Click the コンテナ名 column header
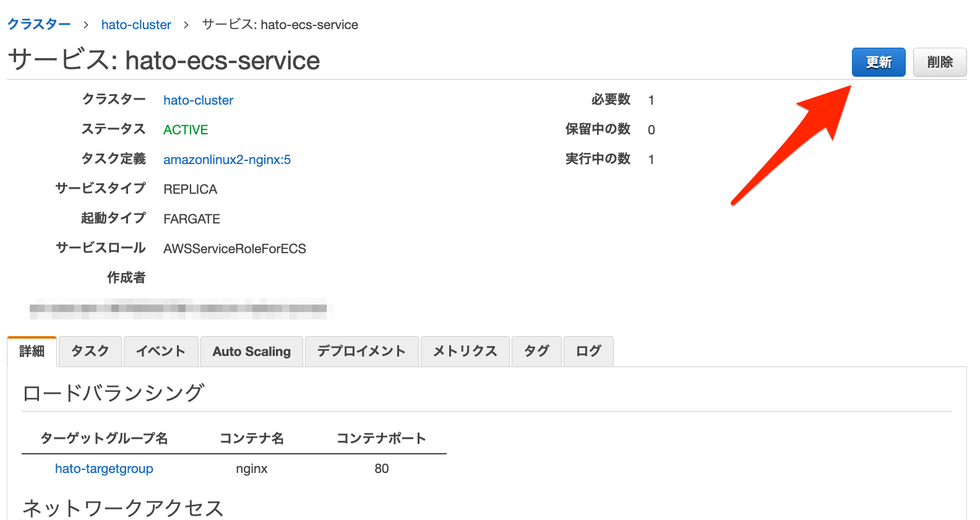The image size is (980, 520). click(x=252, y=438)
